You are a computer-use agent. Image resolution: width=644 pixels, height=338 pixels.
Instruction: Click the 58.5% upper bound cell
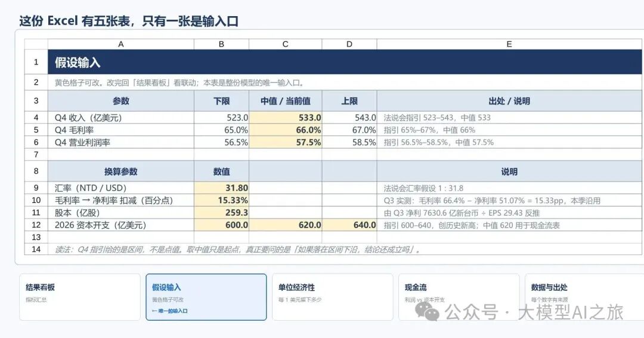pyautogui.click(x=349, y=142)
